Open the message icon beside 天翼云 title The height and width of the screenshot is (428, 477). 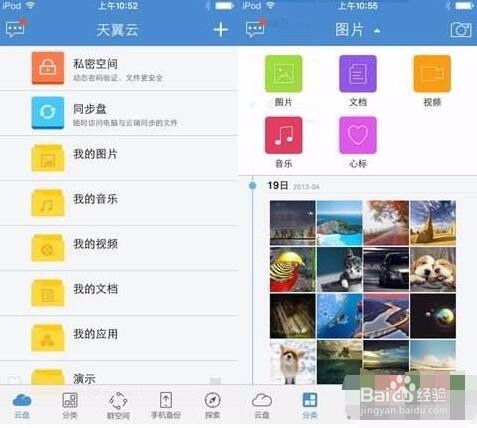15,28
